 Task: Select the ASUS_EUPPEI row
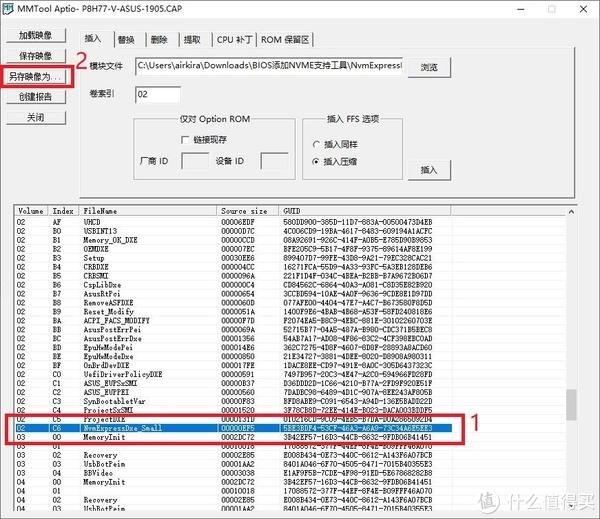click(x=233, y=392)
